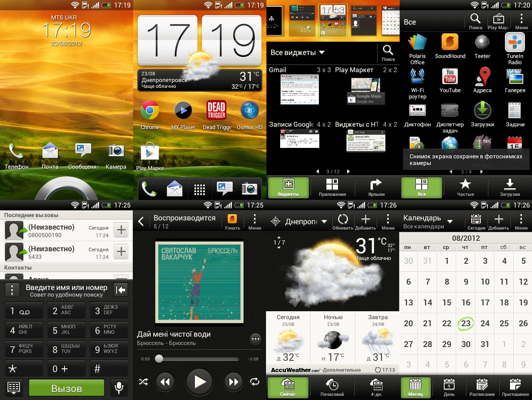Tap the Почта icon on lock screen
Image resolution: width=532 pixels, height=400 pixels.
pyautogui.click(x=50, y=150)
